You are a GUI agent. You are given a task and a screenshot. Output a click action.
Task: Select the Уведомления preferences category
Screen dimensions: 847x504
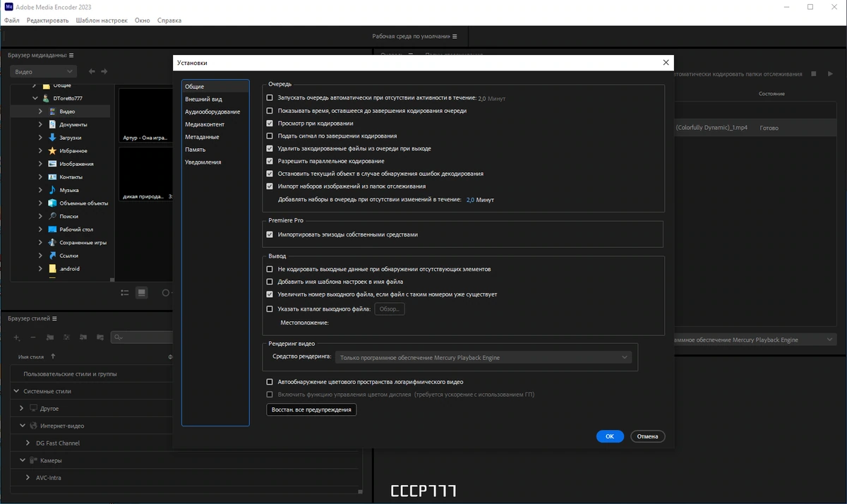click(203, 162)
